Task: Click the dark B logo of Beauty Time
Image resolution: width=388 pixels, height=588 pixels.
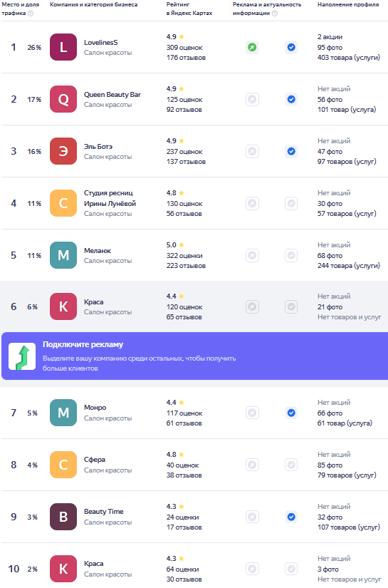Action: pyautogui.click(x=63, y=517)
